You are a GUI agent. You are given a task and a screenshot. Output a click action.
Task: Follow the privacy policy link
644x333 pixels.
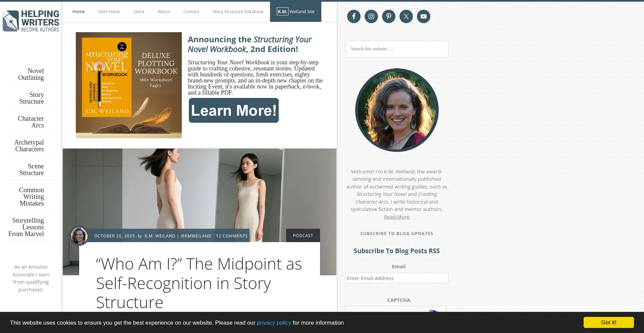(274, 323)
